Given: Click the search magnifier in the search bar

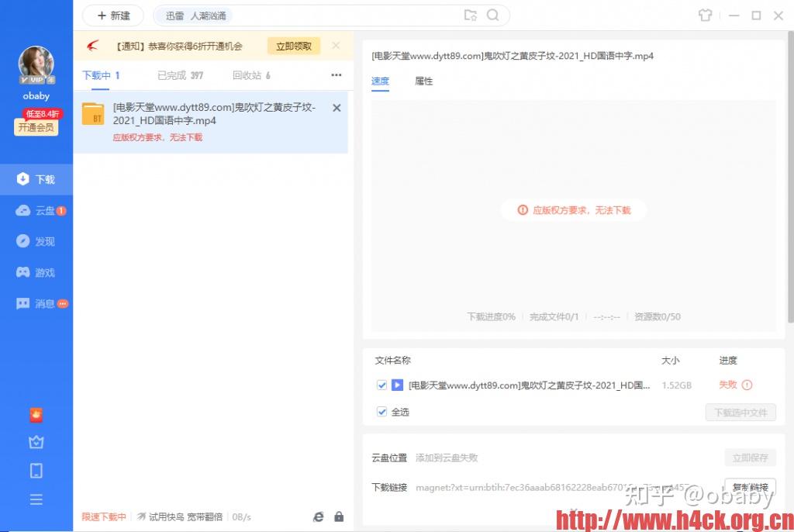Looking at the screenshot, I should (493, 15).
